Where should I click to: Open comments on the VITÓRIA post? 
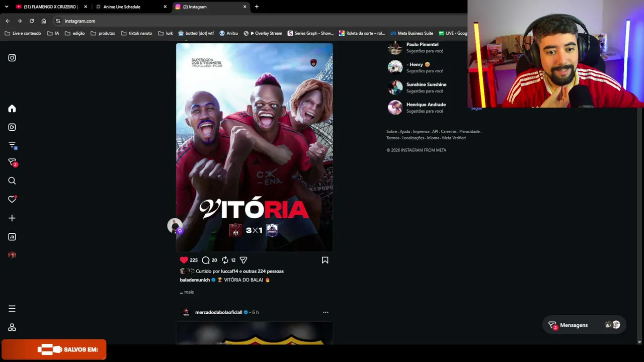(x=206, y=260)
